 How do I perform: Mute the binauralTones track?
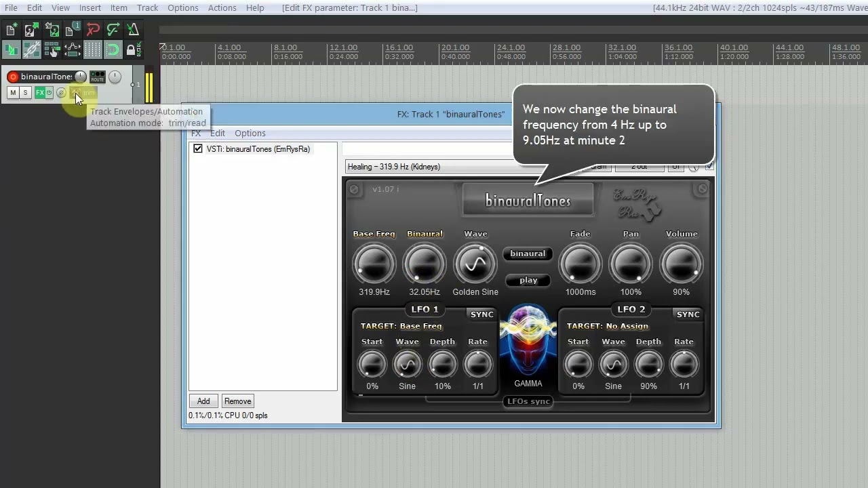(13, 93)
